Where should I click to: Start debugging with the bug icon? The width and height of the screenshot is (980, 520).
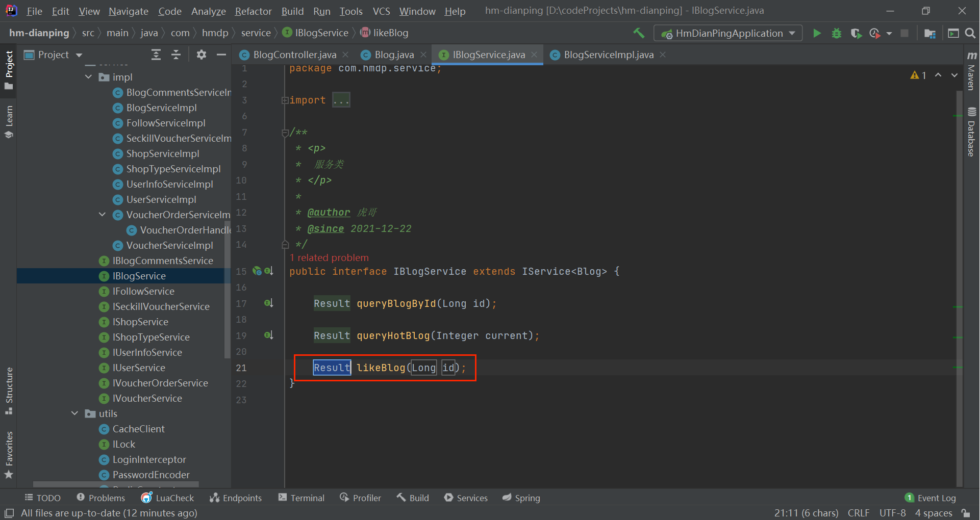pos(837,33)
